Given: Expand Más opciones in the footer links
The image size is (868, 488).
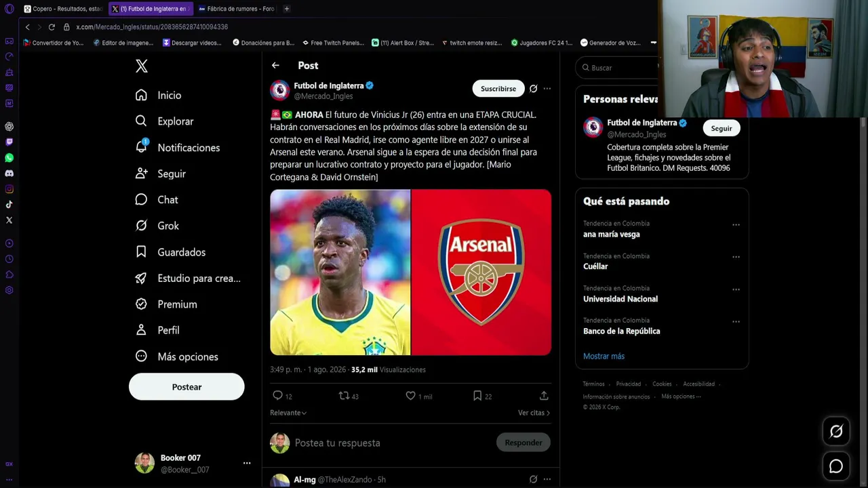Looking at the screenshot, I should click(x=681, y=396).
